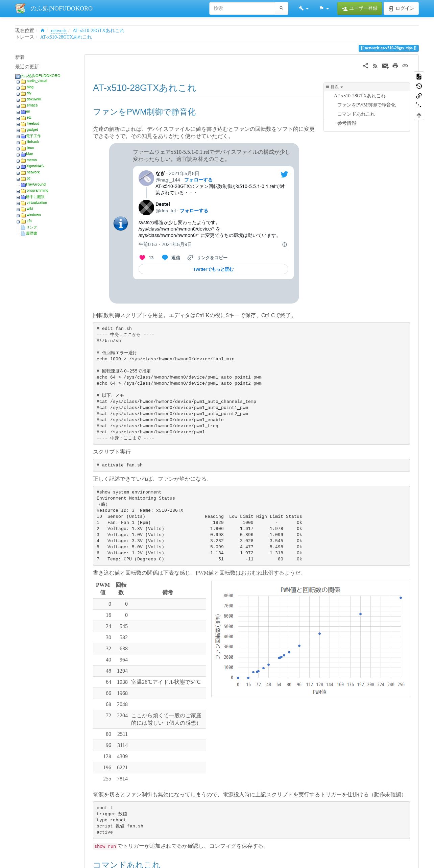The width and height of the screenshot is (434, 868).
Task: Open the emacs folder in tree
Action: [32, 105]
